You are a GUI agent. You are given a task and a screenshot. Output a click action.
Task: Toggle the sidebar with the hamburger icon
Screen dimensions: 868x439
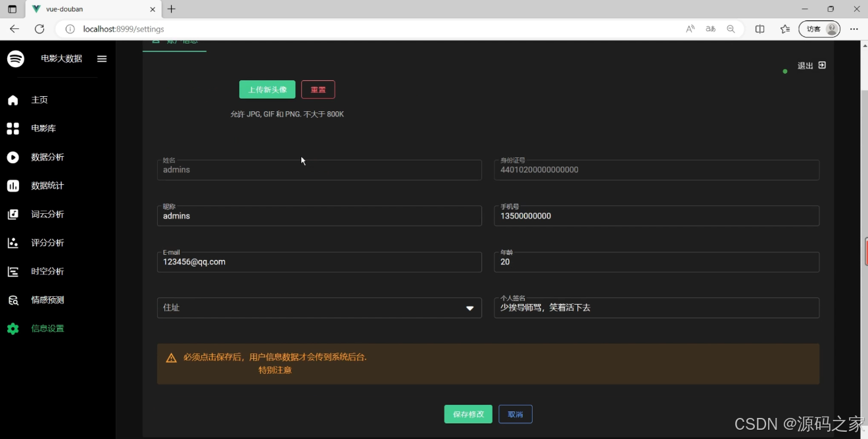point(101,59)
